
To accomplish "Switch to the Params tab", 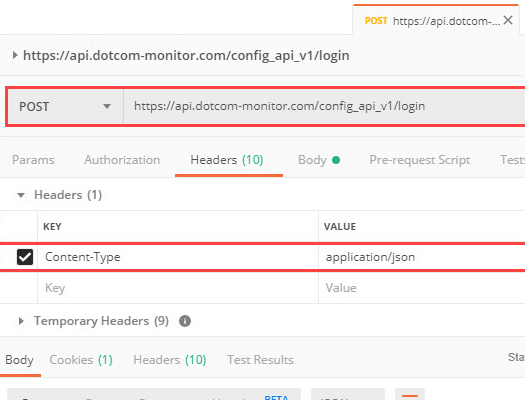I will point(33,160).
